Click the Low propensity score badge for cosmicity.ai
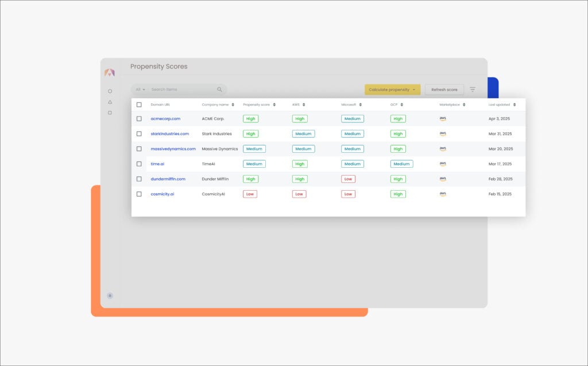588x366 pixels. (250, 194)
